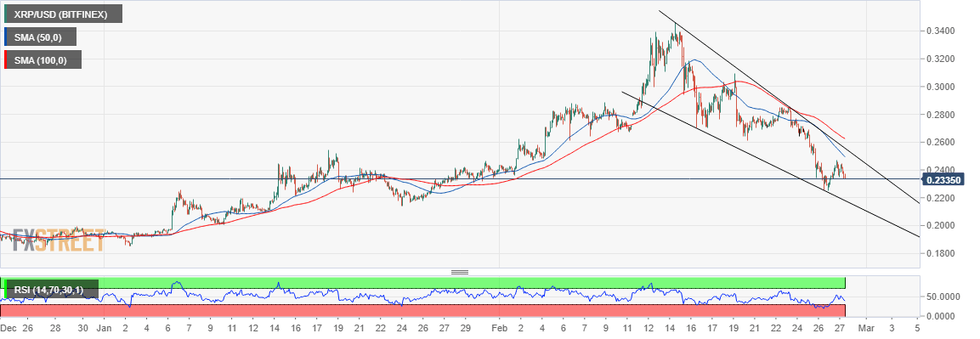Click the lower descending channel trendline
980x339 pixels.
770,164
